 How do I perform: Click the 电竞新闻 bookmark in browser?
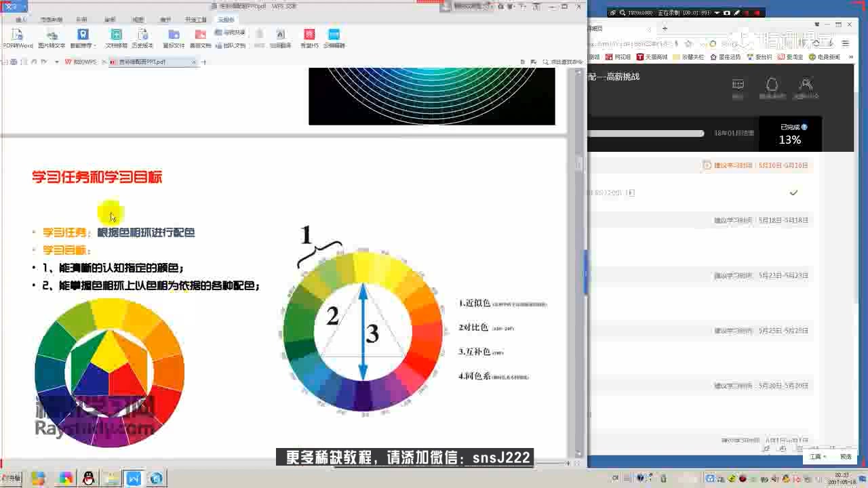[825, 57]
